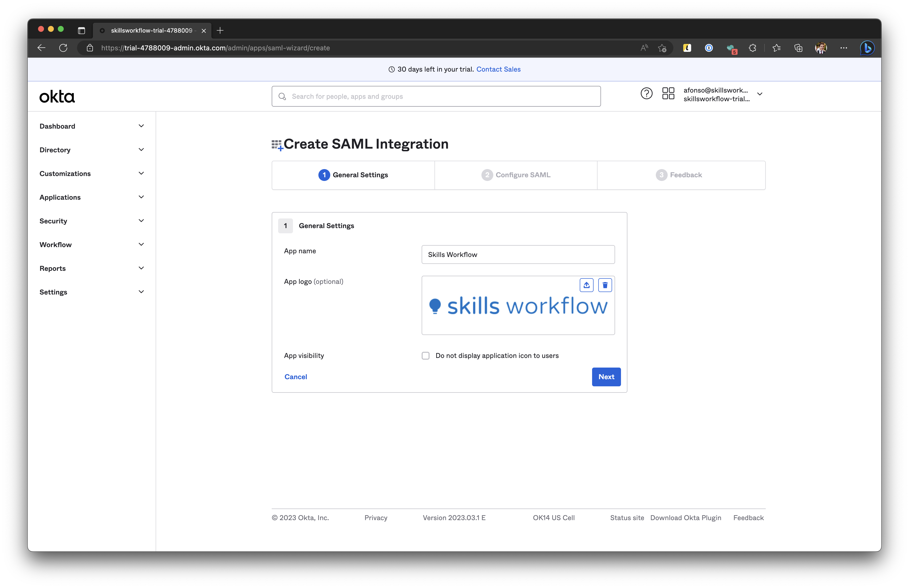Select the General Settings wizard step
Viewport: 909px width, 588px height.
pyautogui.click(x=353, y=175)
